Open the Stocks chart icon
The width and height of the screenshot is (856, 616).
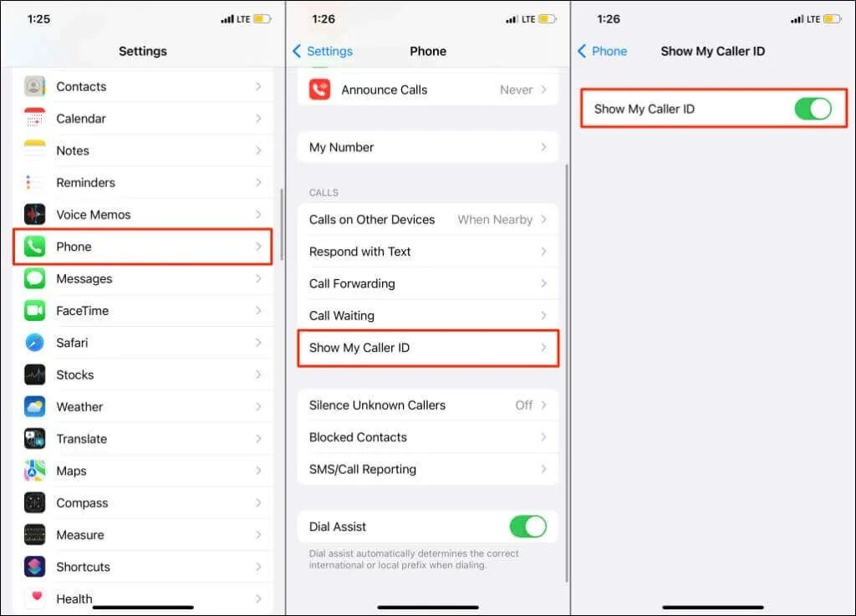coord(35,374)
